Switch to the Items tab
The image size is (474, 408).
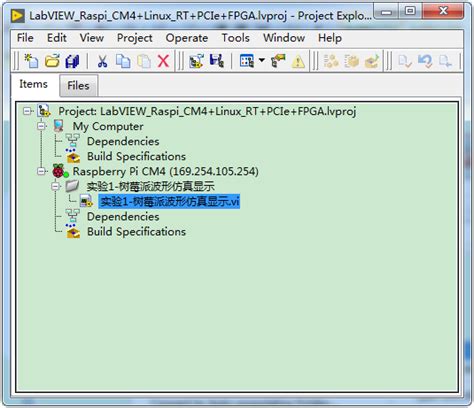[x=33, y=84]
